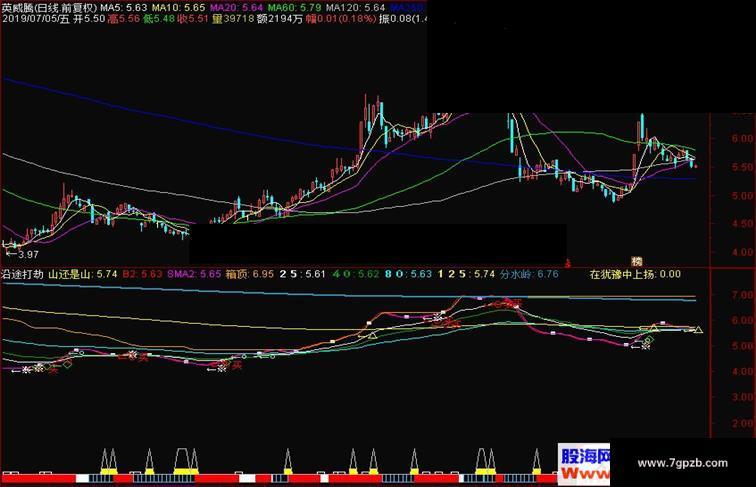Screen dimensions: 756x487
Task: Select the B2: 5.63 label
Action: tap(142, 274)
